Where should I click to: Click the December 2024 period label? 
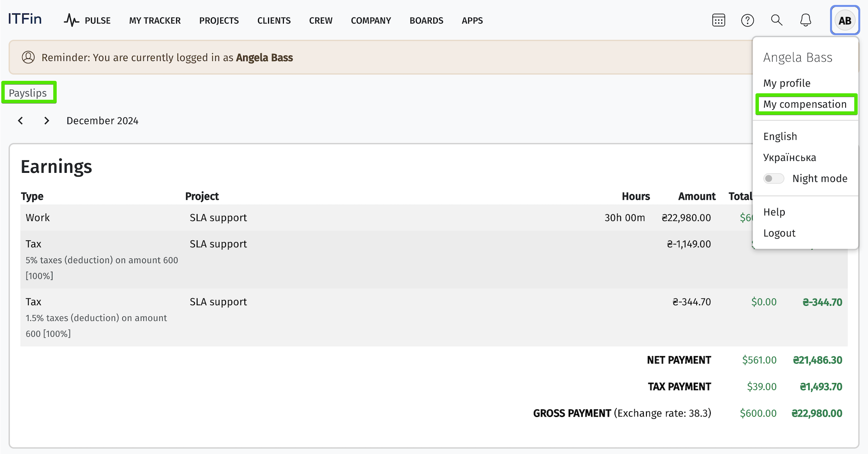click(x=102, y=121)
